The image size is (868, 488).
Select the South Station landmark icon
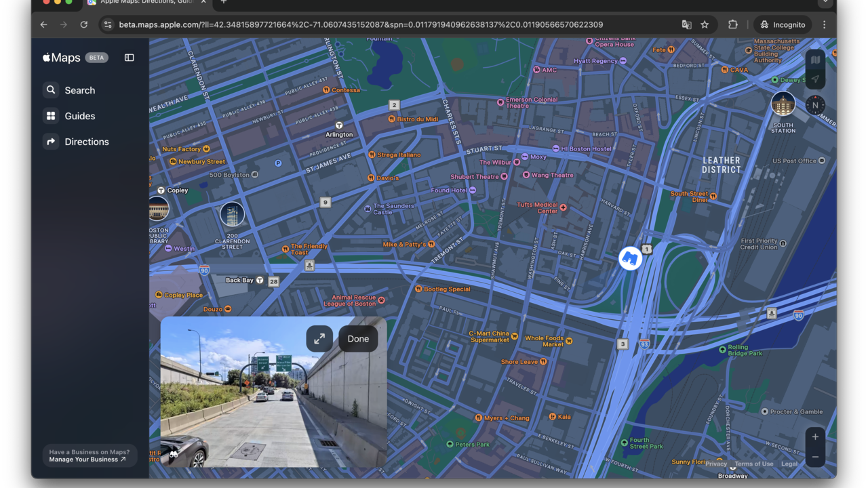783,104
